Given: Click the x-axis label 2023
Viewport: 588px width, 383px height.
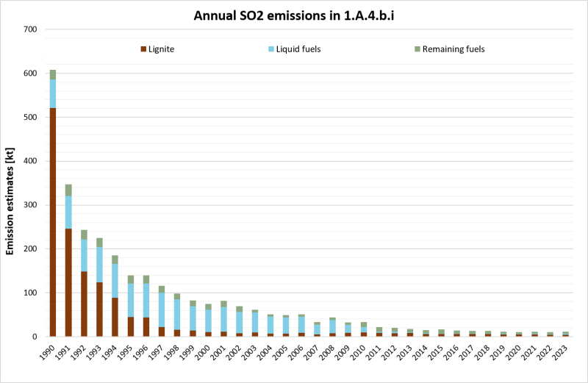Looking at the screenshot, I should [561, 352].
